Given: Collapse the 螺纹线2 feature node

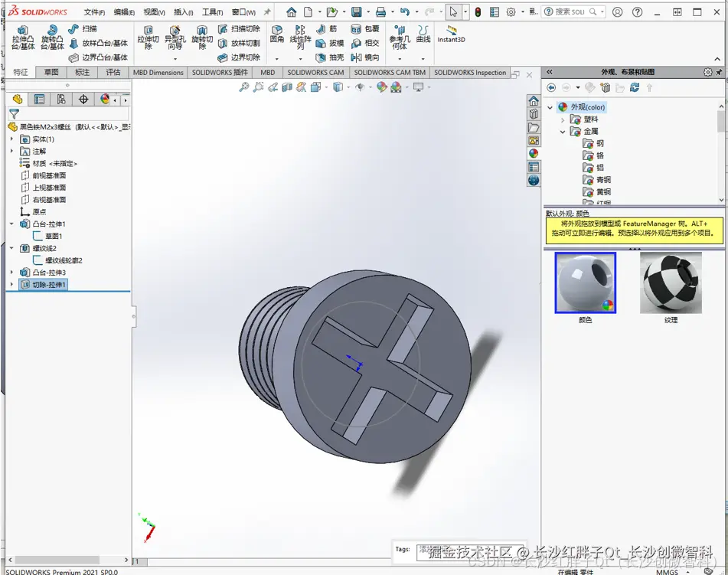Looking at the screenshot, I should [x=11, y=248].
